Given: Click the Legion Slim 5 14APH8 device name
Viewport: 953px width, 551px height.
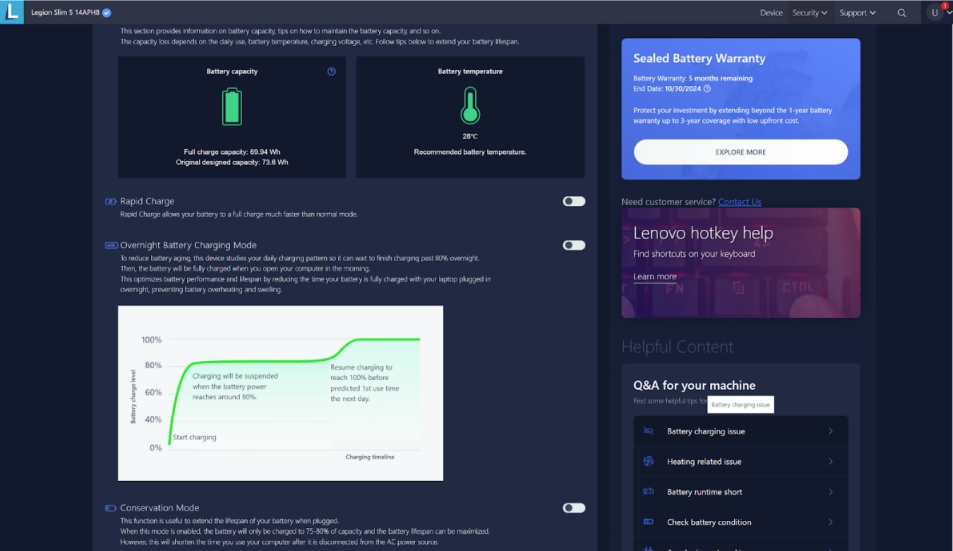Looking at the screenshot, I should [65, 13].
